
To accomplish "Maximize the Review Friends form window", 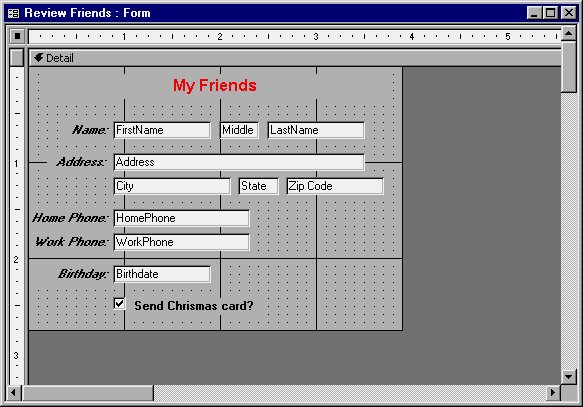I will 550,13.
